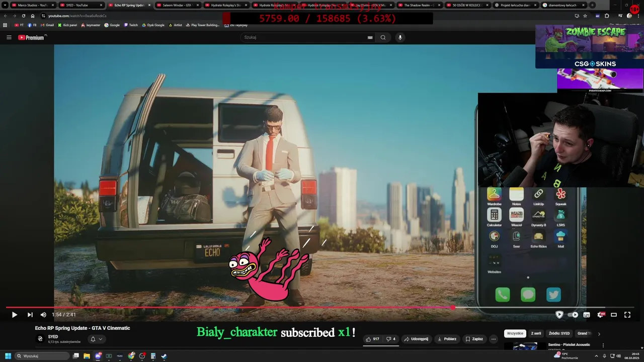This screenshot has width=644, height=362.
Task: Select the Wszystkie filter chip
Action: pyautogui.click(x=515, y=333)
